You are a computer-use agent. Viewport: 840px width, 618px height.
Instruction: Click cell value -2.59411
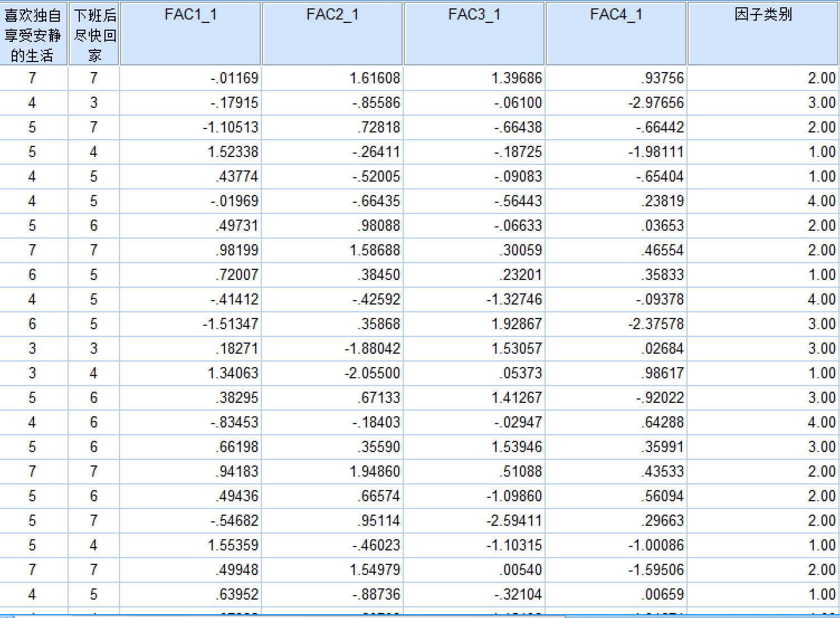[x=514, y=521]
